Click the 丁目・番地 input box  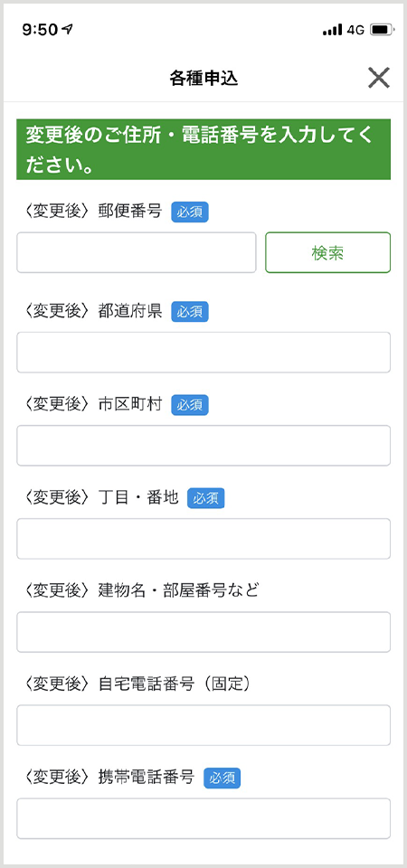pos(203,539)
